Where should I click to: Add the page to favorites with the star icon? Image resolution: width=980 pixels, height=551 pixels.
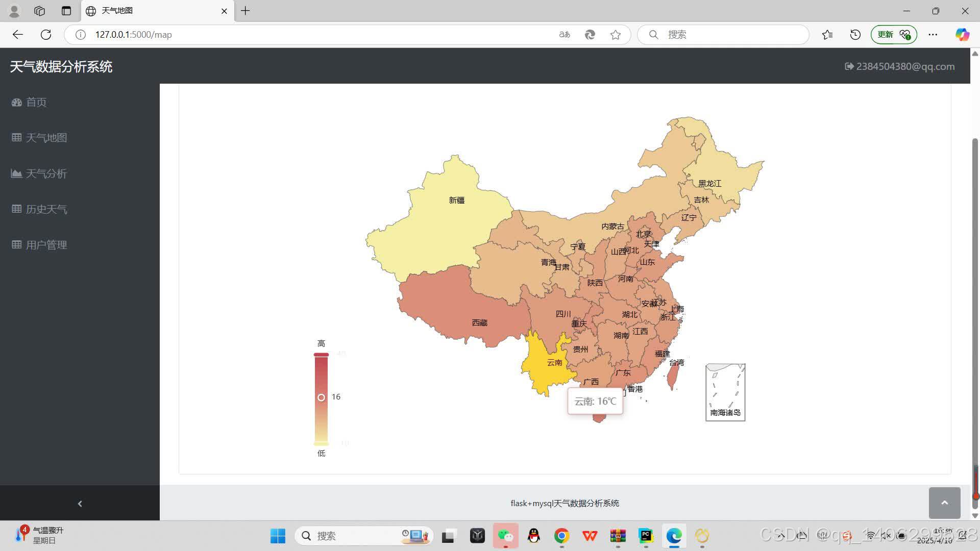point(616,35)
